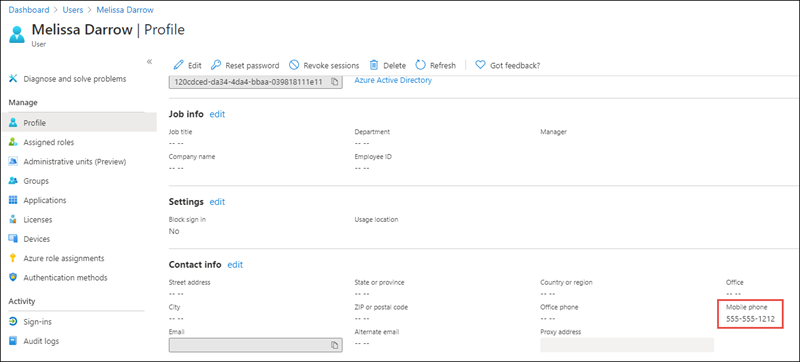Click the Reset password key icon

click(216, 65)
